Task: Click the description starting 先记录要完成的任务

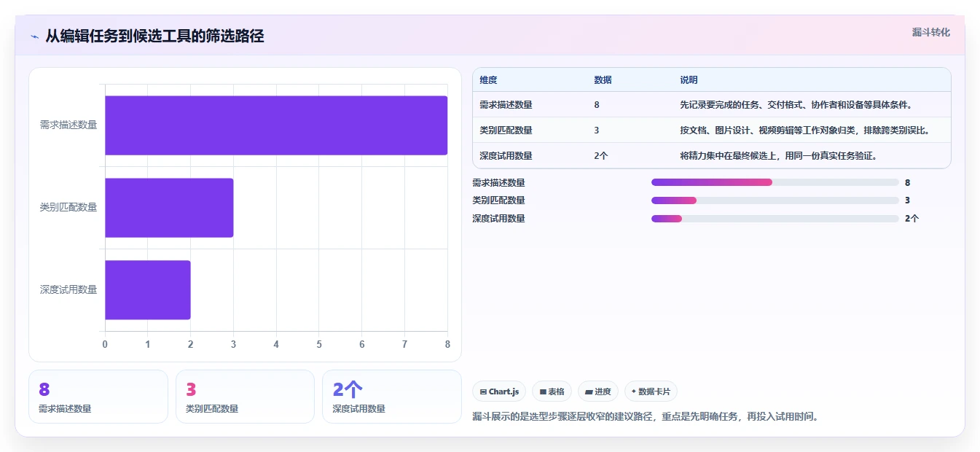Action: [x=796, y=105]
